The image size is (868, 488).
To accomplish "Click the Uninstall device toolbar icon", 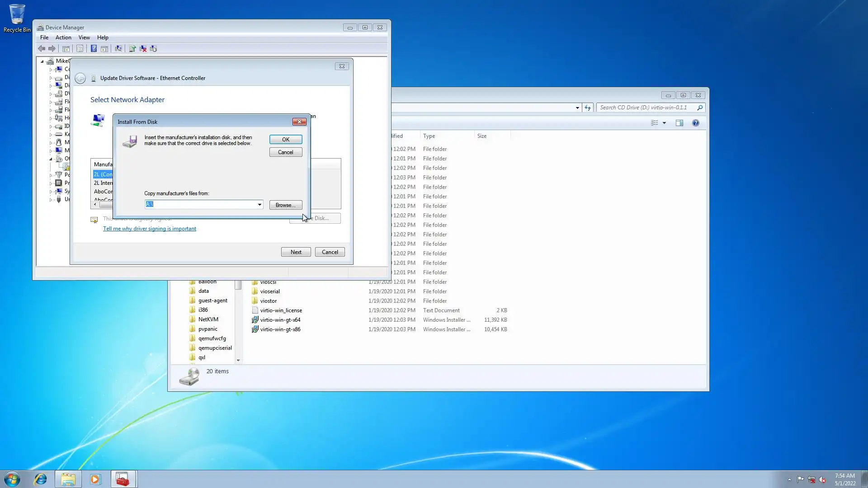I will pos(143,48).
